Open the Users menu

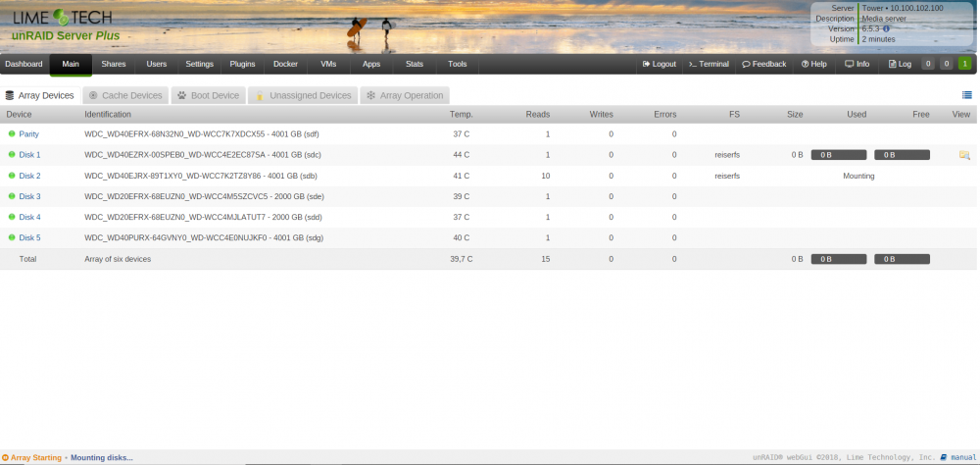156,64
